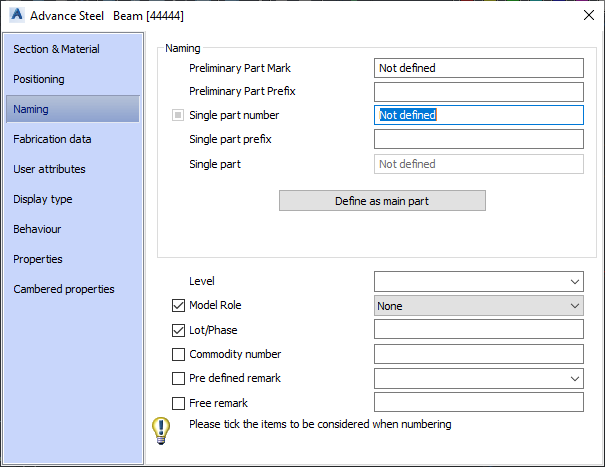
Task: Check the Free remark checkbox
Action: pos(178,403)
